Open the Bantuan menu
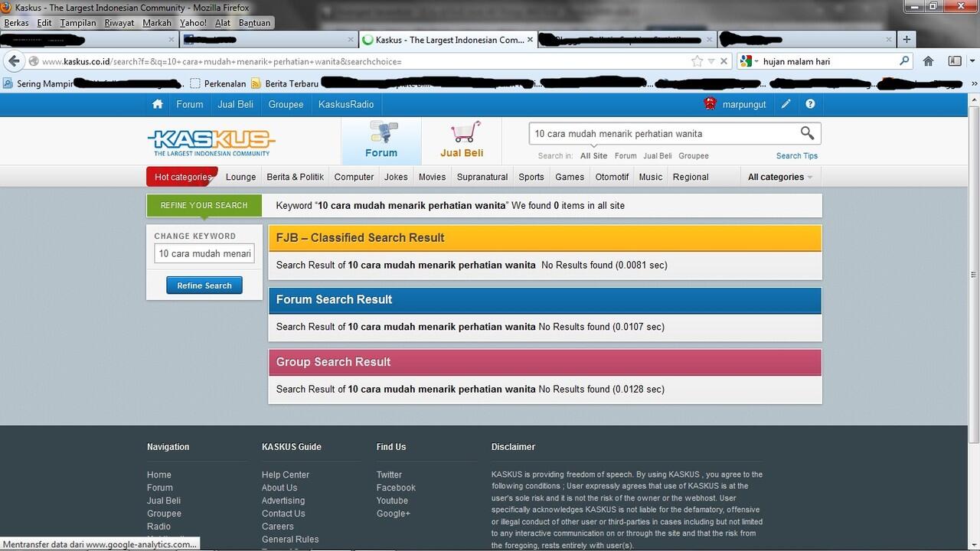This screenshot has height=551, width=980. (254, 23)
